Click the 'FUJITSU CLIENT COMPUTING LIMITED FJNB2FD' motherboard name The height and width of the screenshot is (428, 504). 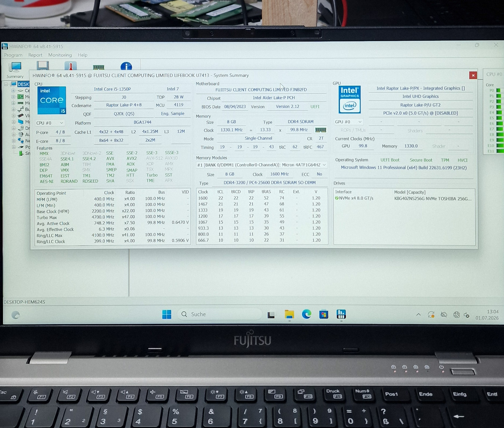pos(261,90)
